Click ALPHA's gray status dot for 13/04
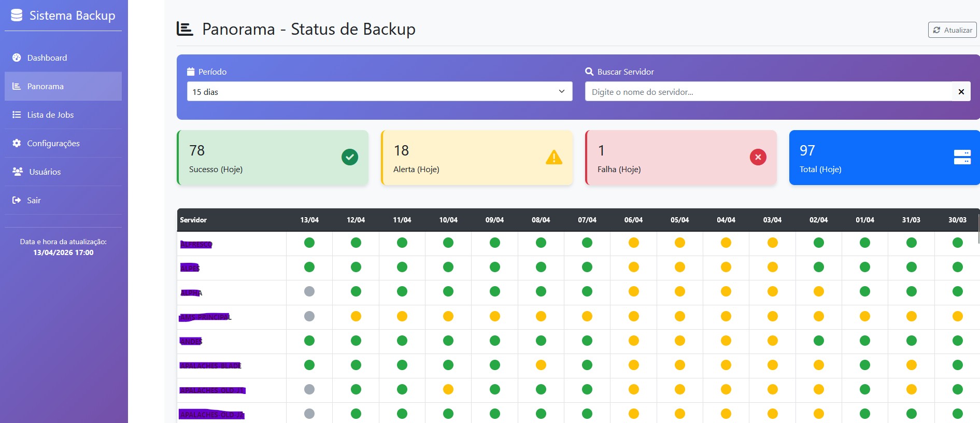The width and height of the screenshot is (980, 423). [x=309, y=291]
